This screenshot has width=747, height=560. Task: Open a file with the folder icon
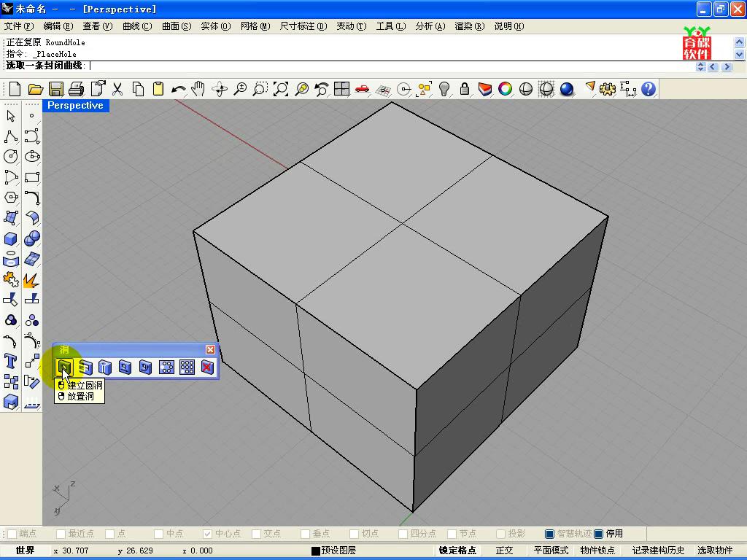coord(36,89)
